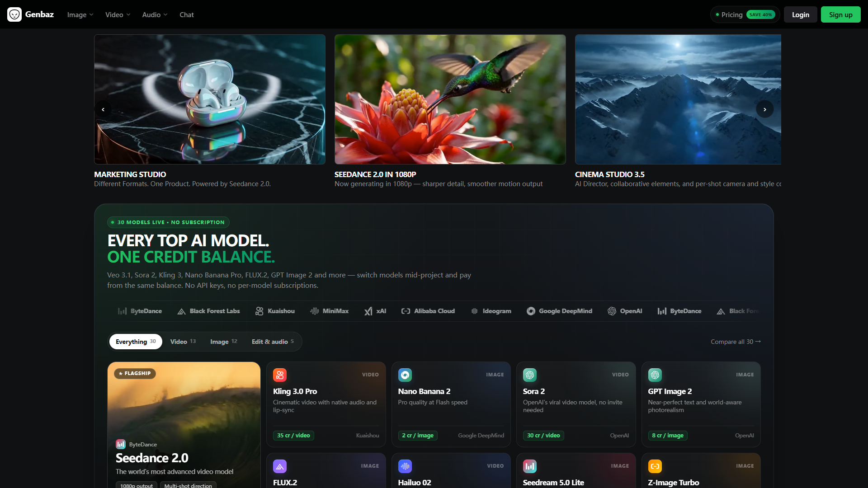Click the Sora 2 model icon

[530, 375]
